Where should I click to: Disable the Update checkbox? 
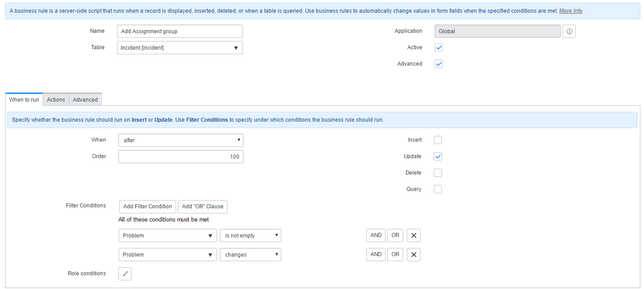[438, 156]
